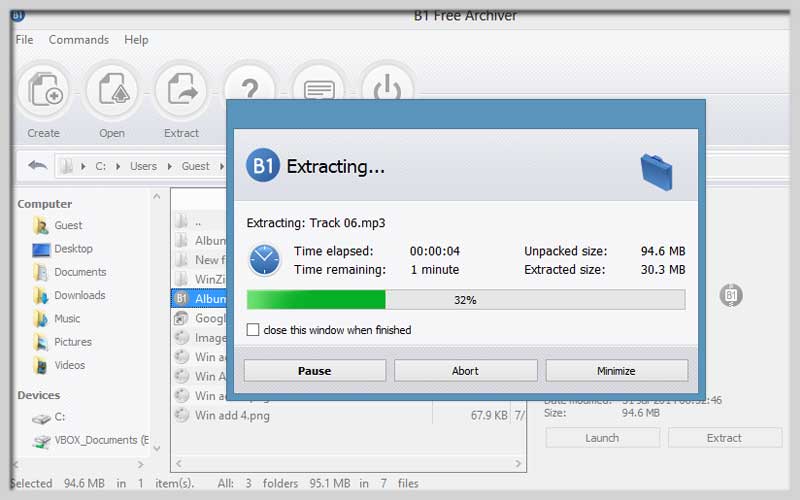Click the round B1 archive preview icon

[731, 295]
